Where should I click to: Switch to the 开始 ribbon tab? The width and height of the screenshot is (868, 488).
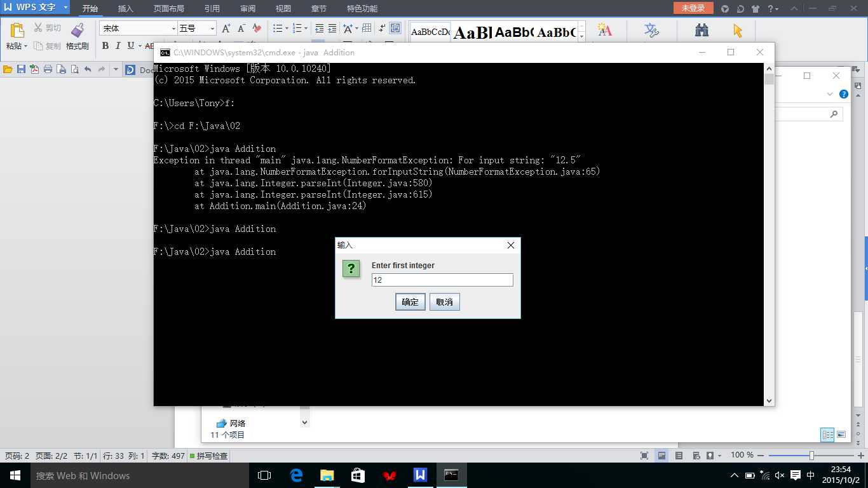90,9
